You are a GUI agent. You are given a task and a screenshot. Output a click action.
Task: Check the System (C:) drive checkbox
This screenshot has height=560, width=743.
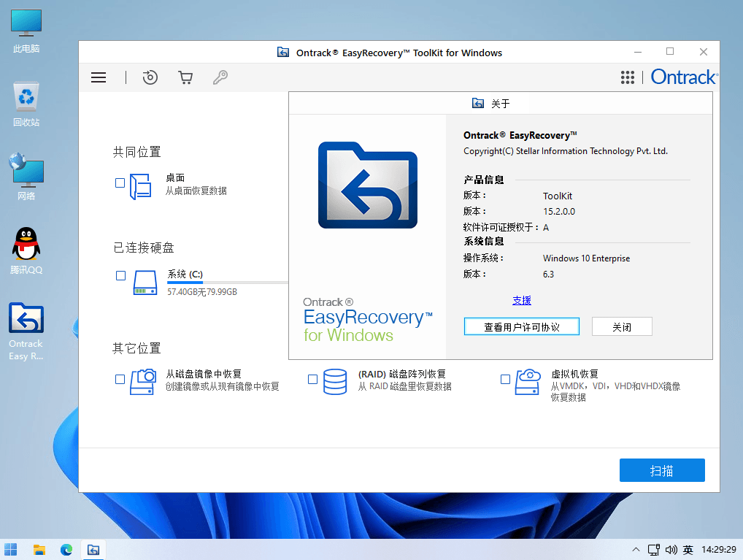tap(121, 275)
